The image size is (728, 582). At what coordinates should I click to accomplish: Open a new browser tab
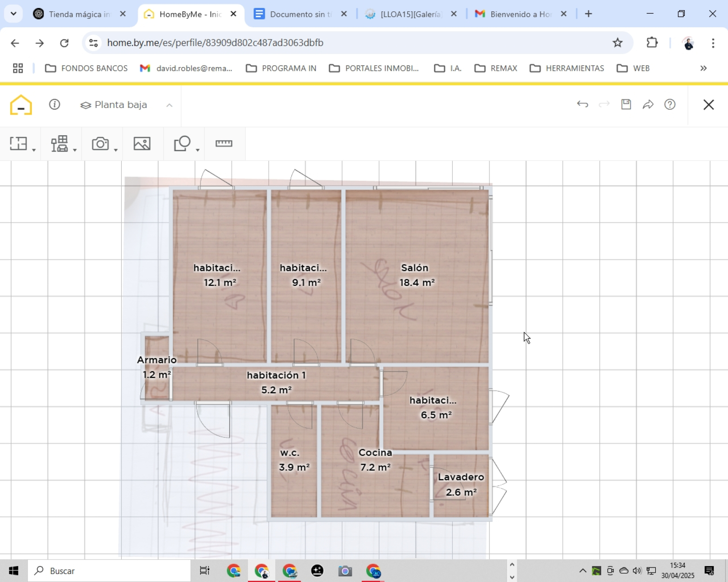[589, 14]
